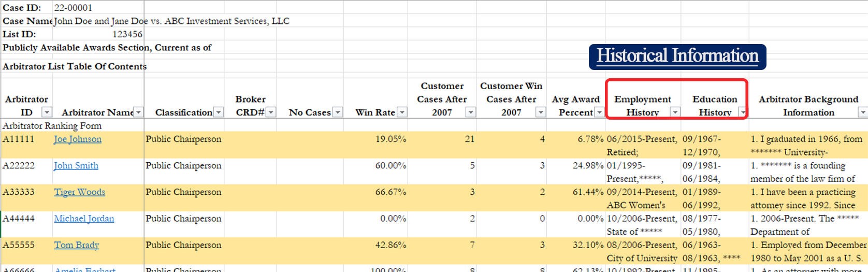
Task: Select customer win cases value 4
Action: [x=511, y=145]
